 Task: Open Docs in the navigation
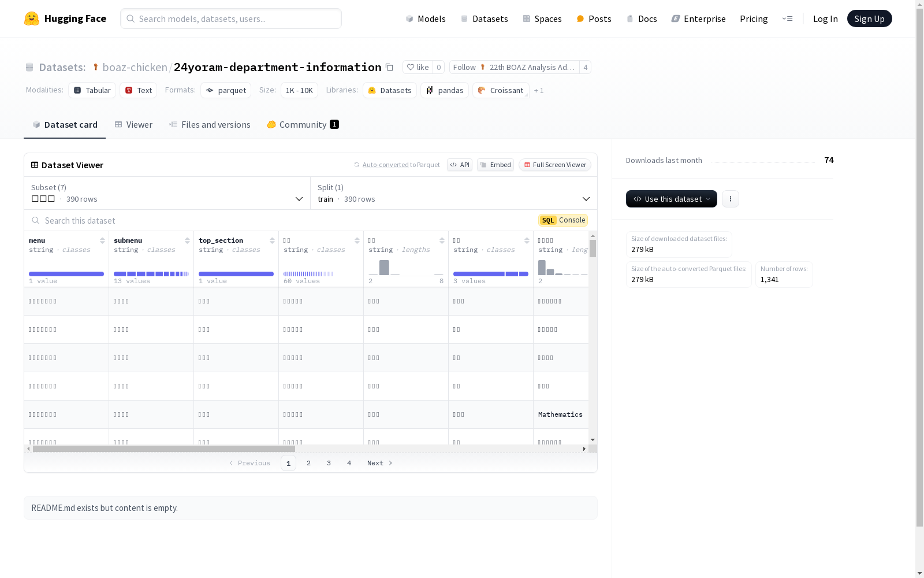click(x=642, y=18)
